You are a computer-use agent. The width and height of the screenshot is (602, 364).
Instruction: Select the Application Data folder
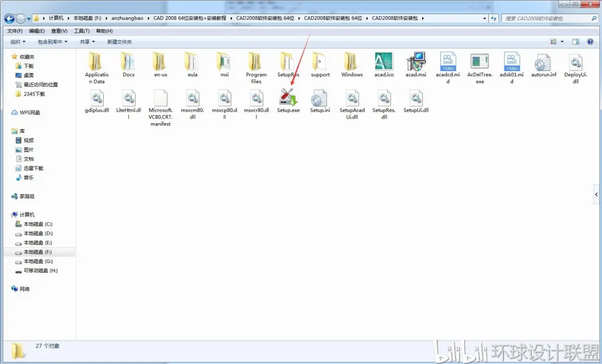pyautogui.click(x=95, y=62)
